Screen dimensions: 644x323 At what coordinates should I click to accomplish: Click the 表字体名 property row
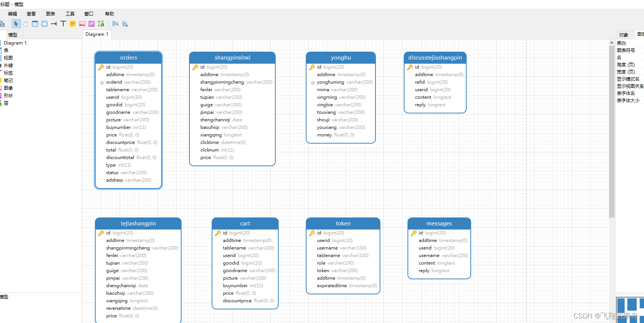[x=630, y=93]
